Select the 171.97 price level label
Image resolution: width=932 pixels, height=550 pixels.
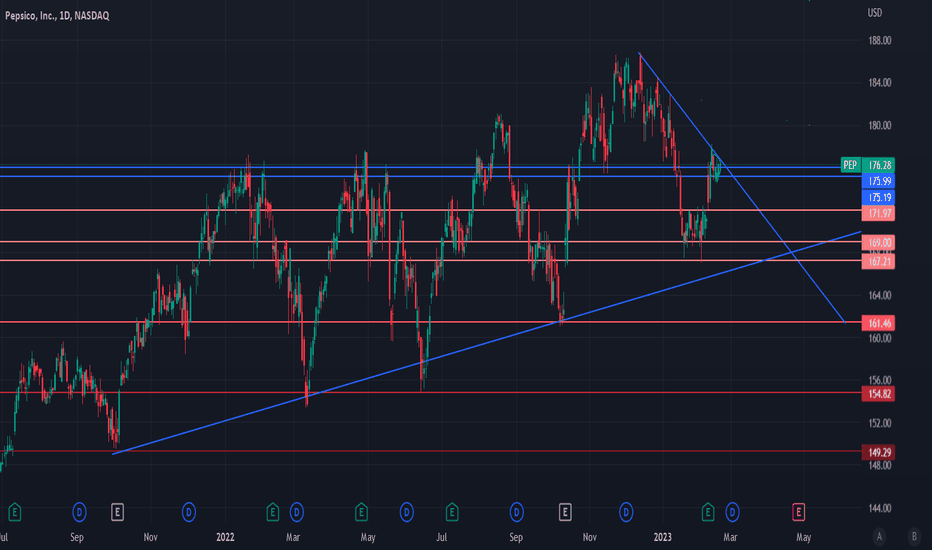879,213
